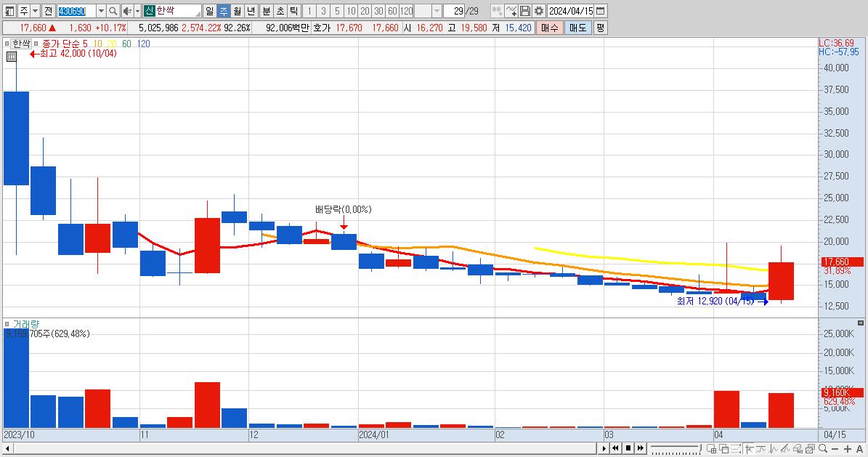Click the date field 2024/04/15
Image resolution: width=868 pixels, height=457 pixels.
(571, 11)
